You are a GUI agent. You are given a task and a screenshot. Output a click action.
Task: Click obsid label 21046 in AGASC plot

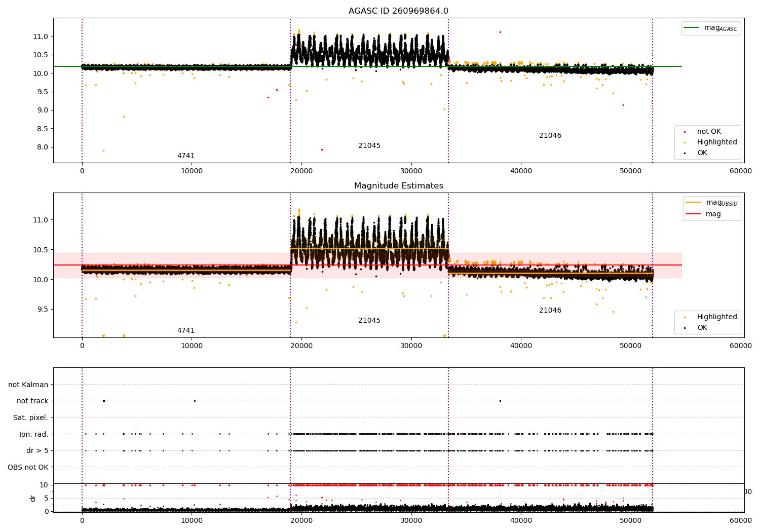(550, 136)
